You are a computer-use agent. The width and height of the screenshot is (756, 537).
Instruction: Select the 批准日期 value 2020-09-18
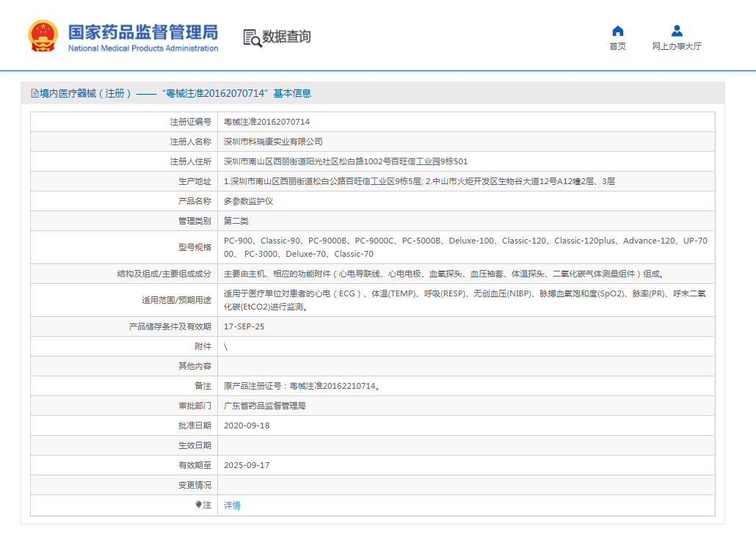(x=247, y=425)
